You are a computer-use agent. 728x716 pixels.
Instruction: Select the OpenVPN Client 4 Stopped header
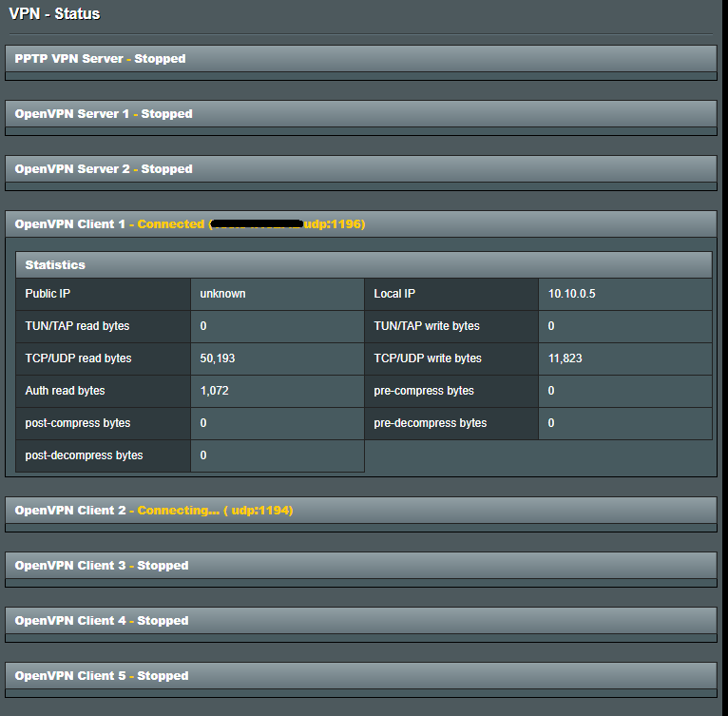click(361, 621)
